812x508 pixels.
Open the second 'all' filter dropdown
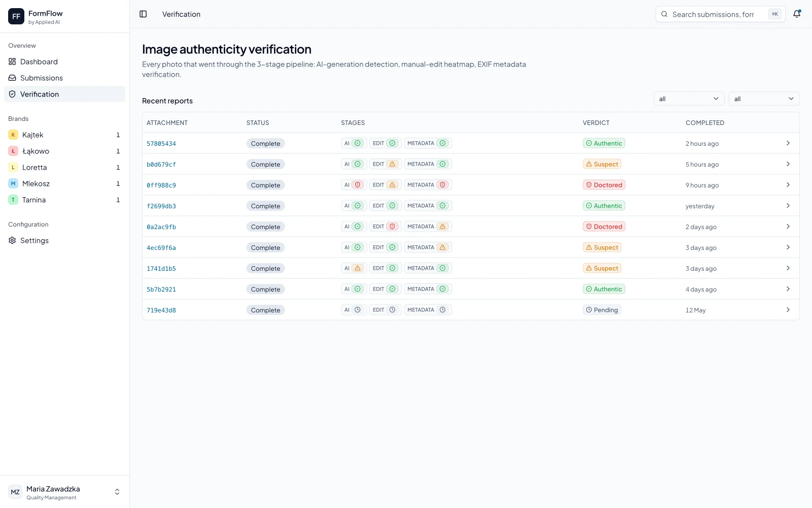(764, 99)
